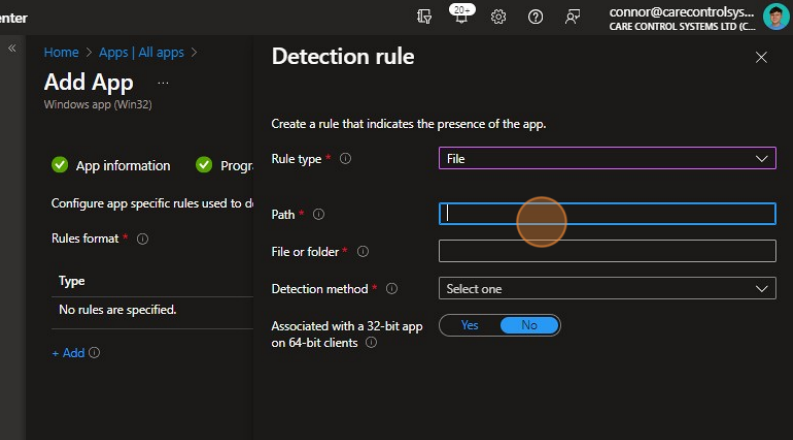Viewport: 793px width, 440px height.
Task: Open the settings gear icon
Action: 498,17
